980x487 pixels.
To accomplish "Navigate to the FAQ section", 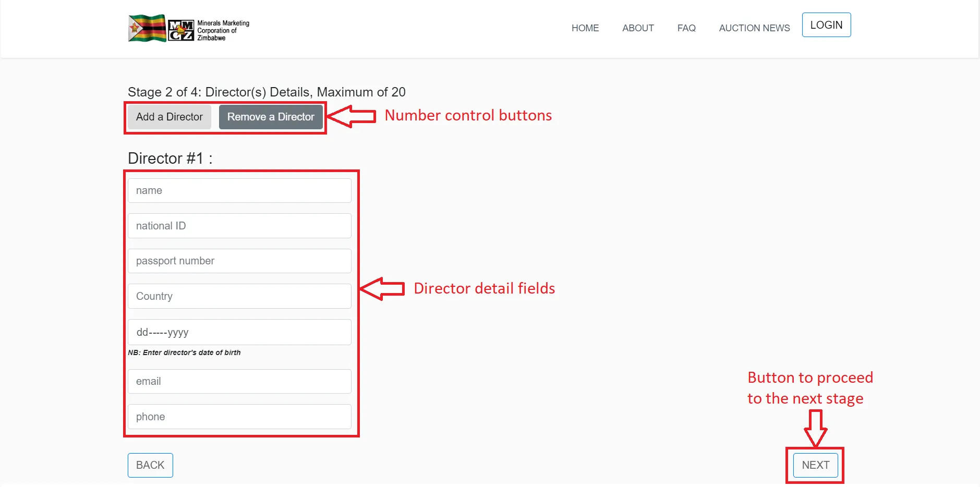I will tap(686, 28).
